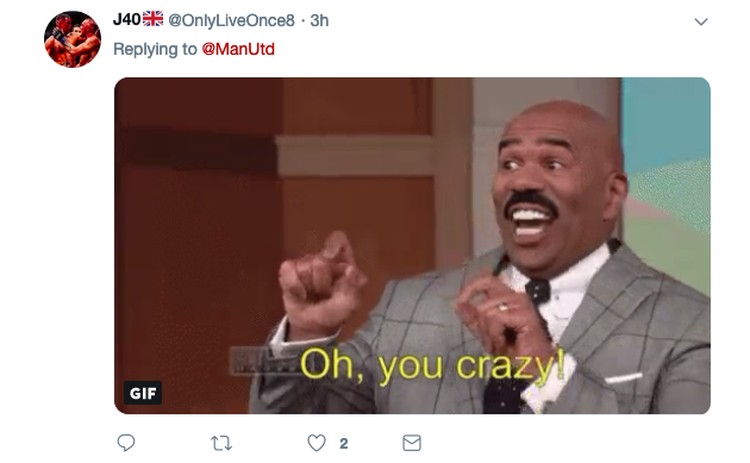Viewport: 750px width, 463px height.
Task: Click the yellow 'Oh, you crazy!' caption
Action: click(432, 365)
